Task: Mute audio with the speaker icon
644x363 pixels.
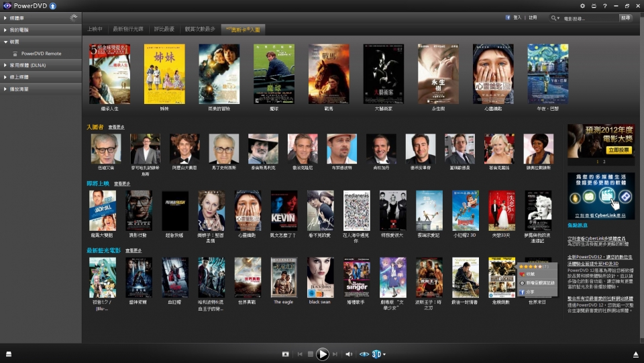Action: coord(349,354)
